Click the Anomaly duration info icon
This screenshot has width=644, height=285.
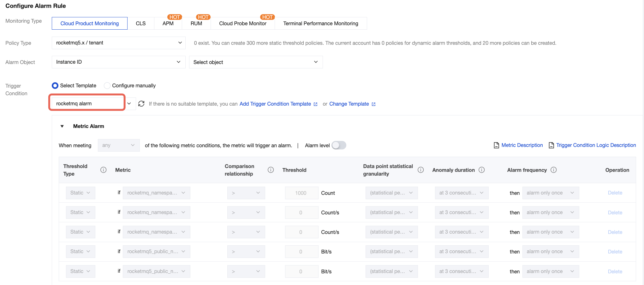481,170
